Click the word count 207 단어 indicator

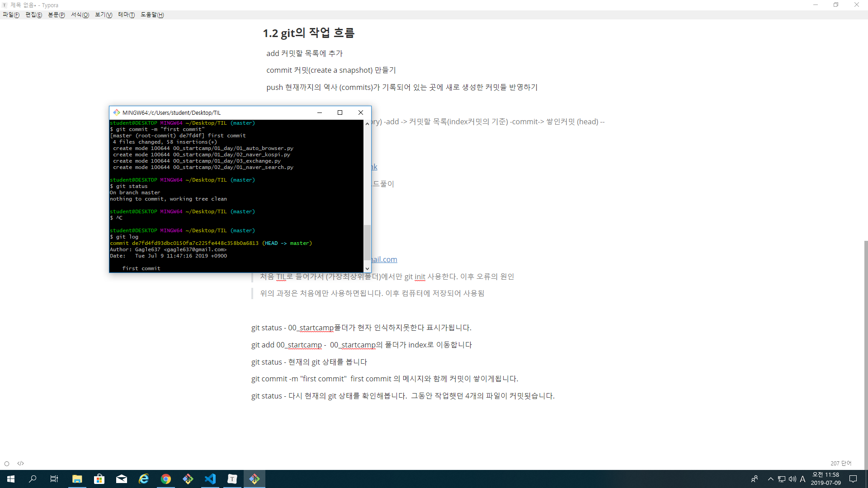(840, 464)
